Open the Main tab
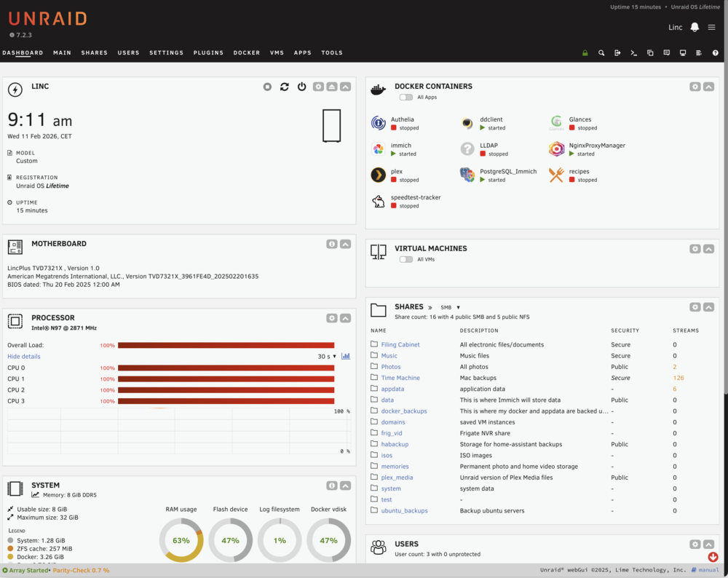The width and height of the screenshot is (728, 578). click(62, 53)
